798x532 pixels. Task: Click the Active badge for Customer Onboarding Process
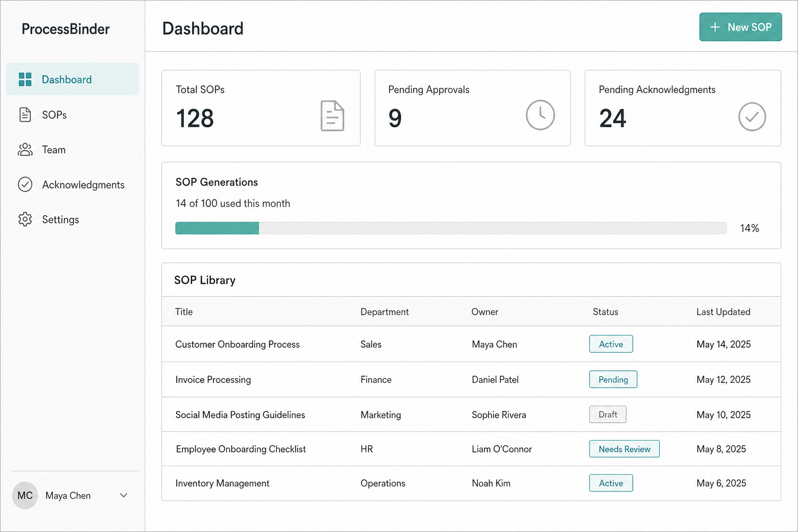pyautogui.click(x=611, y=344)
